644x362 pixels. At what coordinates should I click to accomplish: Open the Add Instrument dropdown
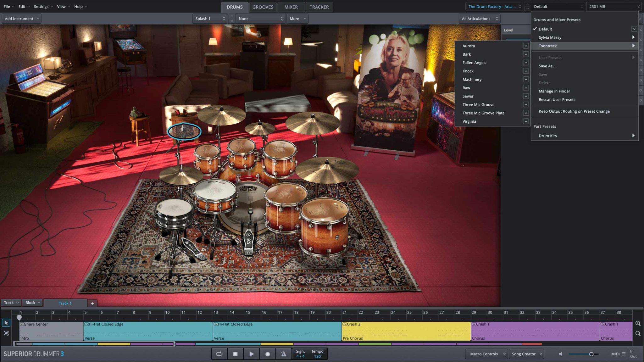(22, 19)
